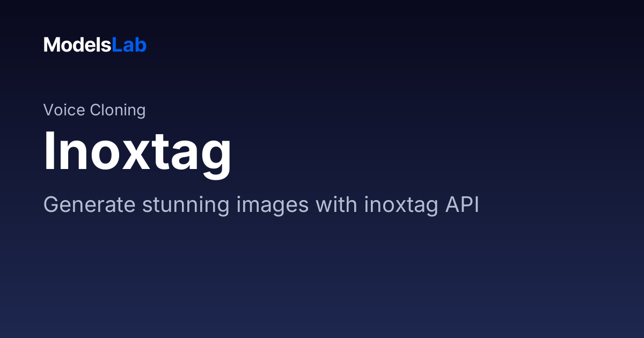The height and width of the screenshot is (338, 644).
Task: Select the Voice Cloning category label
Action: pyautogui.click(x=94, y=111)
